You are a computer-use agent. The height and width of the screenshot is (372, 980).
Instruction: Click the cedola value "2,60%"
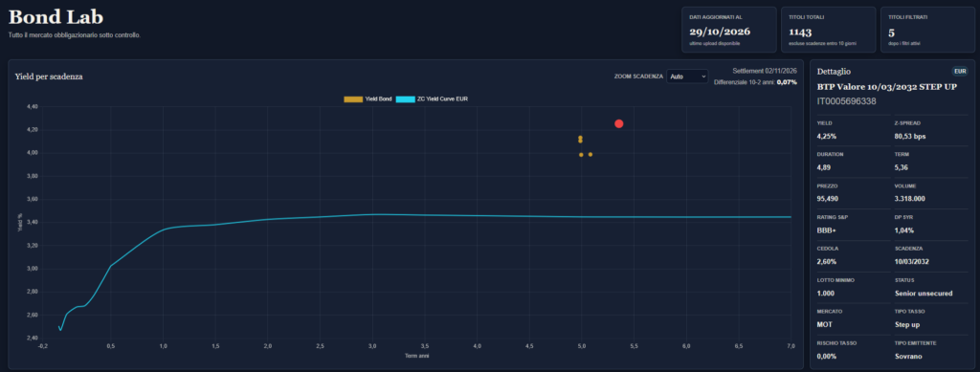[x=827, y=261]
